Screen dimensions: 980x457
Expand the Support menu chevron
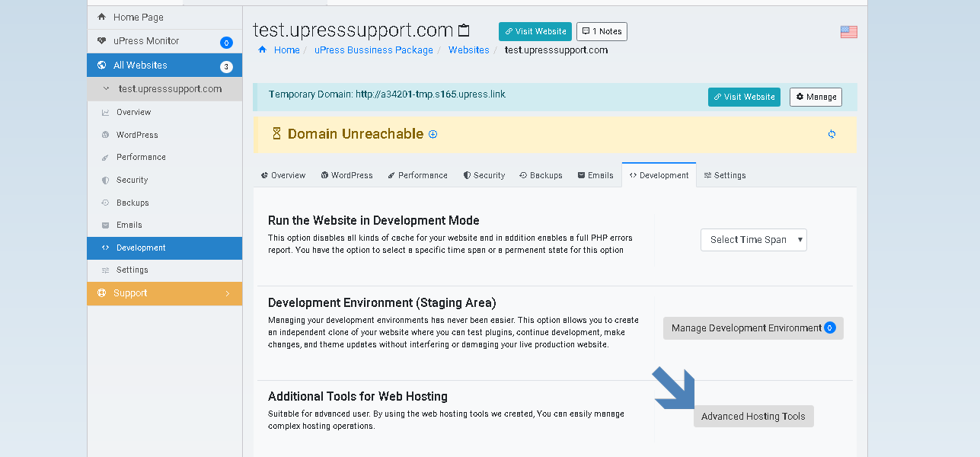[x=227, y=293]
